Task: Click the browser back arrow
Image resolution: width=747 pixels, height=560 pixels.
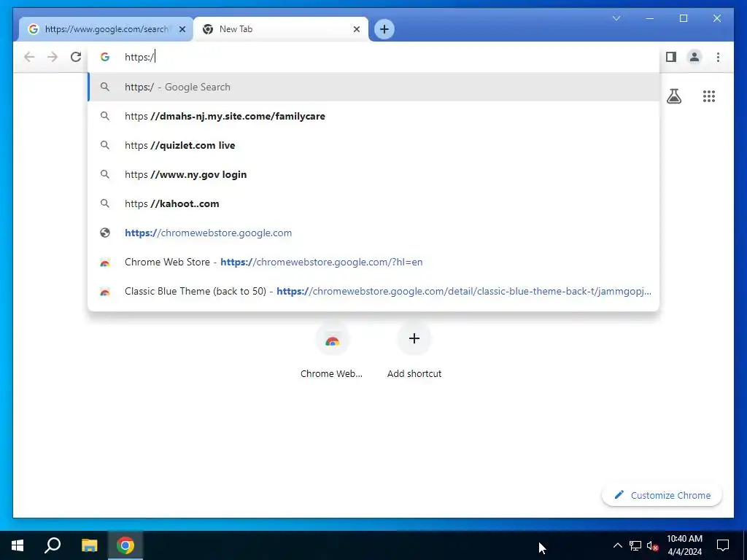Action: tap(29, 57)
